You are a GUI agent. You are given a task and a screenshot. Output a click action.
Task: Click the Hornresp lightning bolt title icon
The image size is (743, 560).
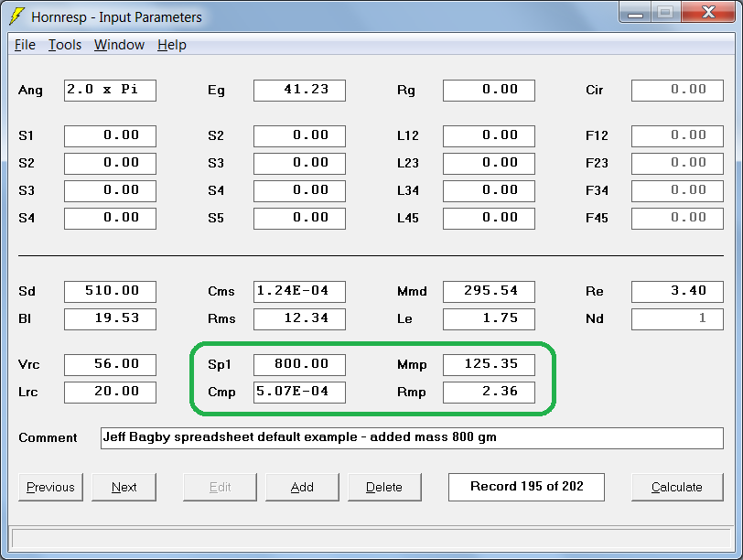pos(17,16)
